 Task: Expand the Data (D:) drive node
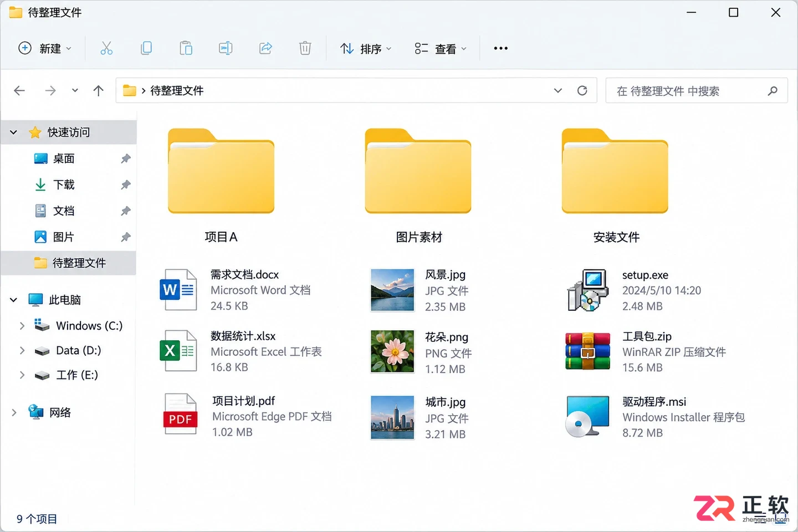[x=22, y=350]
